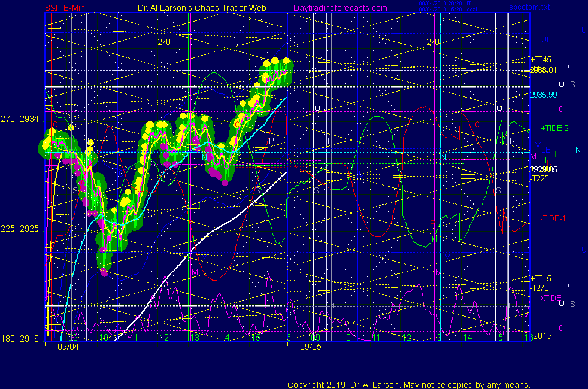Click the hour '10' tick under 09/05
588x389 pixels.
(x=346, y=338)
